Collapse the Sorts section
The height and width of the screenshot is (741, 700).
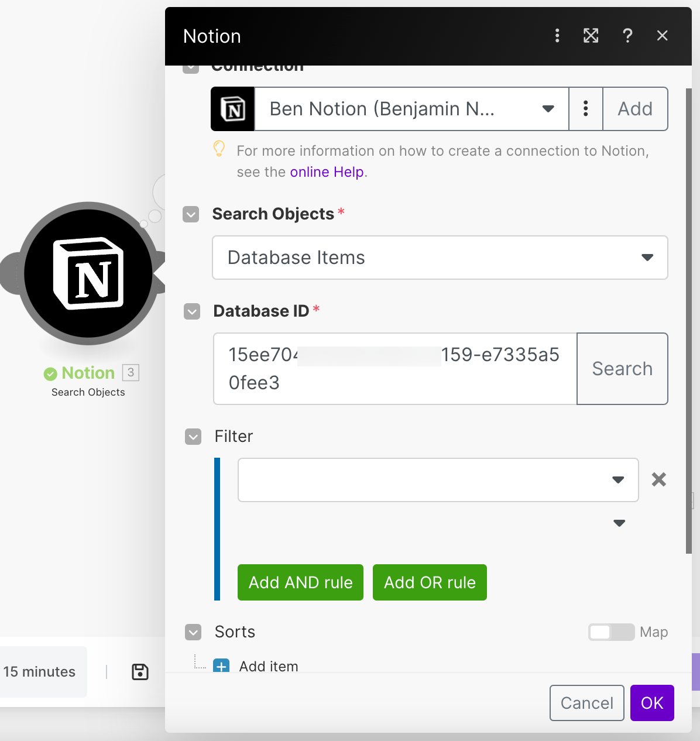(193, 632)
